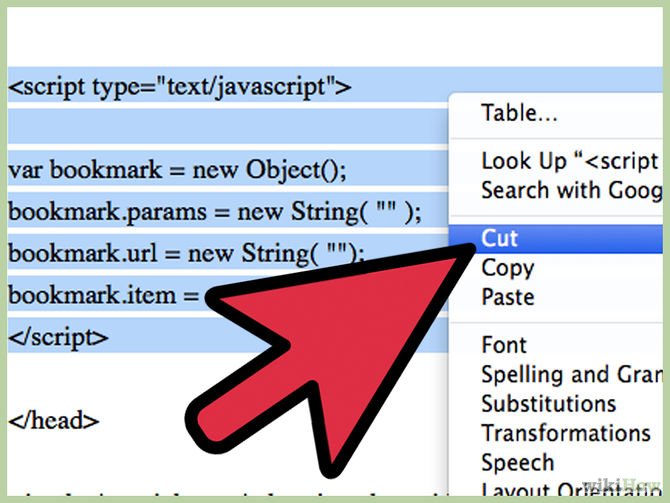Viewport: 670px width, 503px height.
Task: Click the <script type="text/javascript"> line
Action: tap(179, 87)
